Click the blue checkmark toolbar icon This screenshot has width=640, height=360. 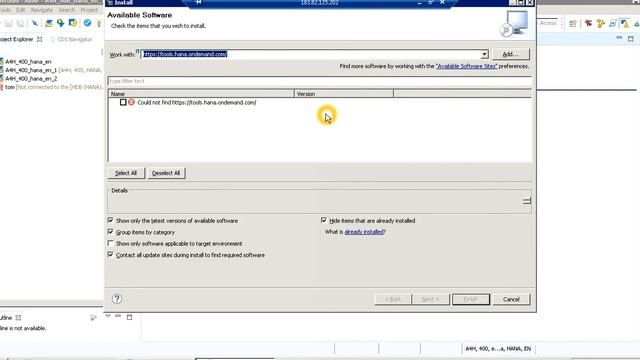click(x=87, y=23)
